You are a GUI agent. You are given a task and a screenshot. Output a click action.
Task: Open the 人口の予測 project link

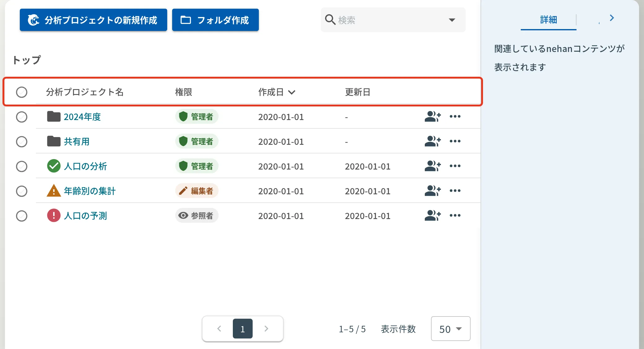[x=85, y=216]
